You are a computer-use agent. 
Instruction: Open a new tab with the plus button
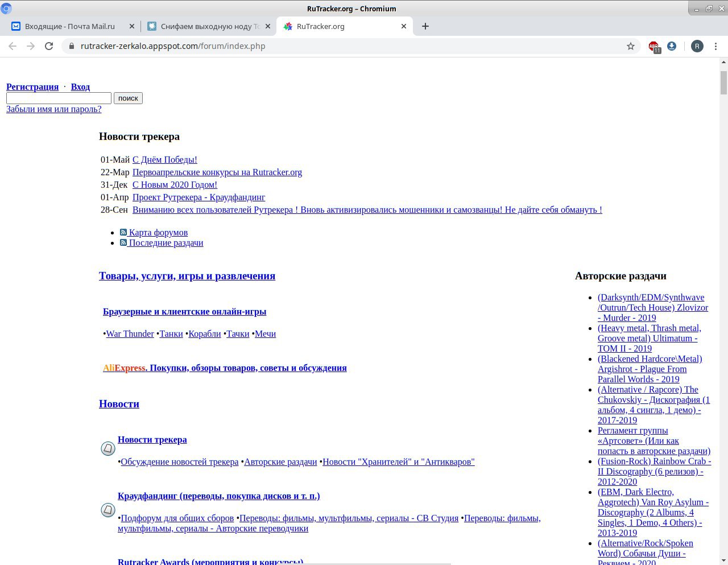pyautogui.click(x=425, y=26)
